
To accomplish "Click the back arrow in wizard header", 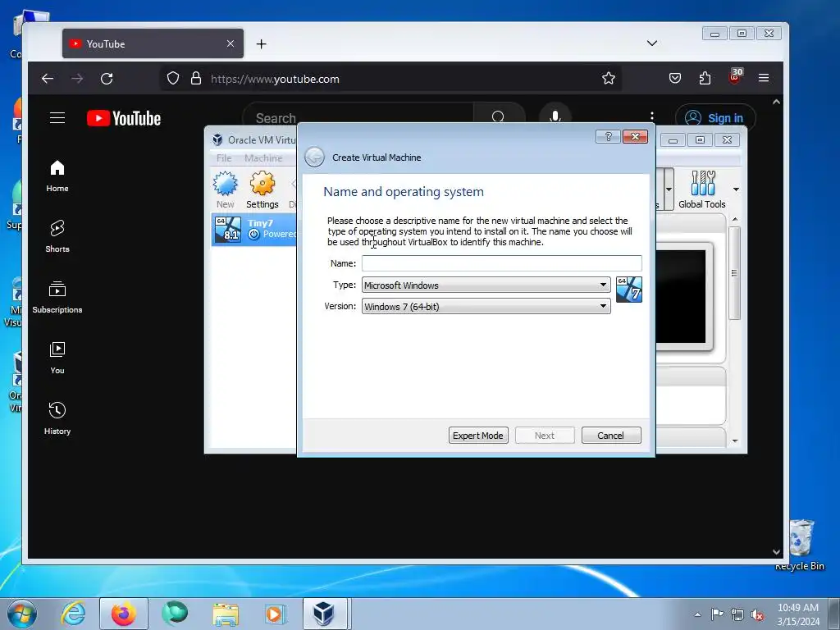I will pyautogui.click(x=314, y=157).
